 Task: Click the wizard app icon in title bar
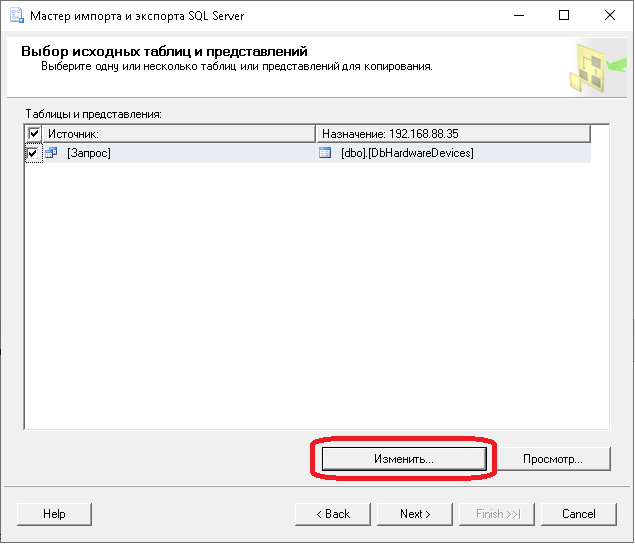14,16
